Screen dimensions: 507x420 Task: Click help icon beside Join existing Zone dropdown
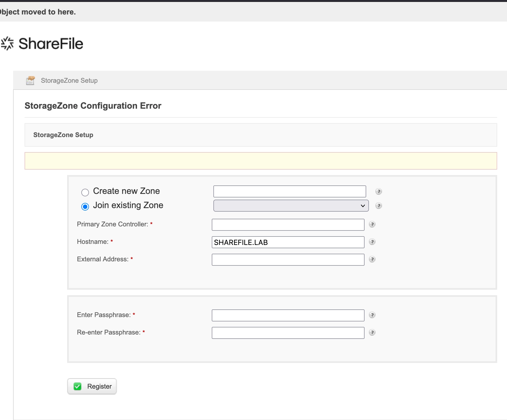coord(378,206)
